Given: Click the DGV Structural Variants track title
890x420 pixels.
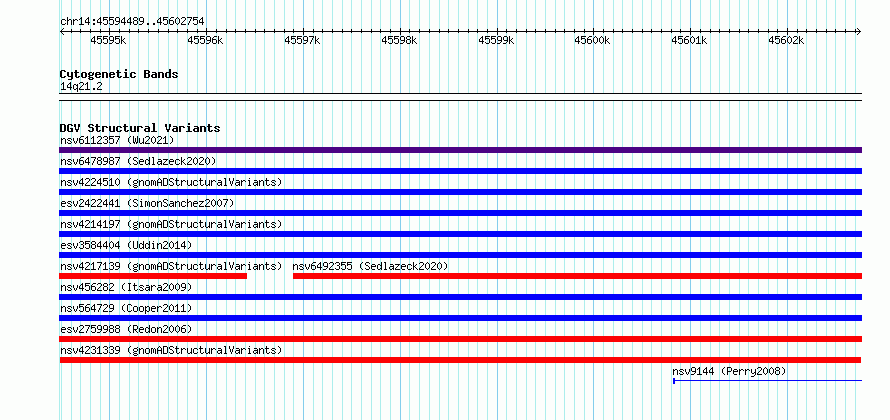Looking at the screenshot, I should point(140,128).
